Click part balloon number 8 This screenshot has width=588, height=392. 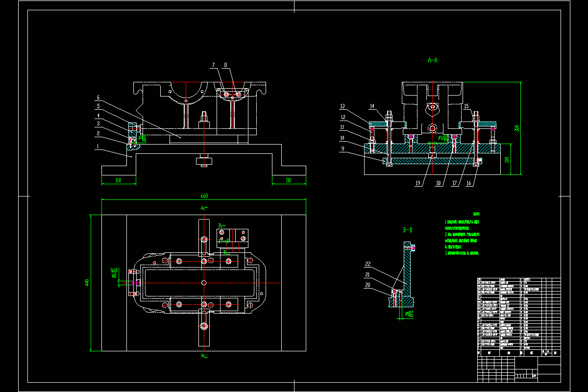tap(225, 65)
